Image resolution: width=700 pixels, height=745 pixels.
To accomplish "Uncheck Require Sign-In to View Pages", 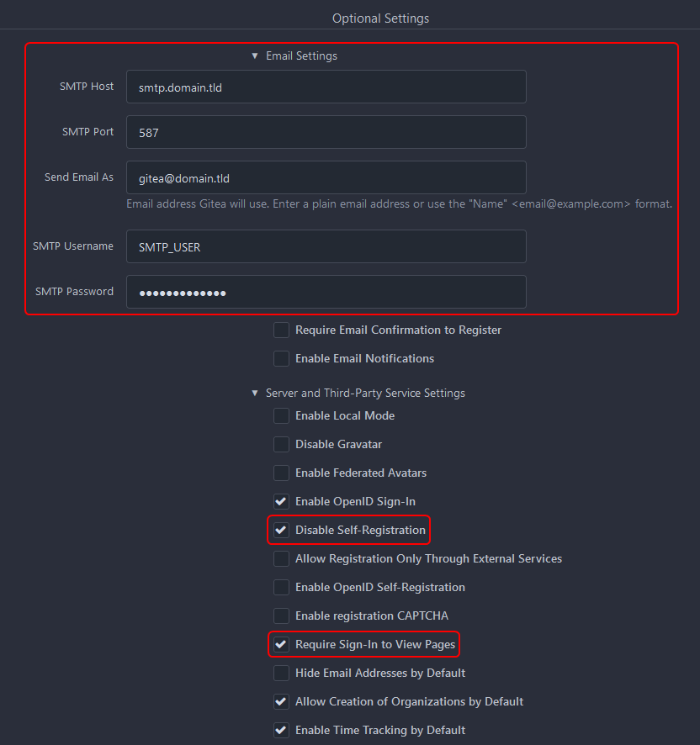I will click(281, 644).
